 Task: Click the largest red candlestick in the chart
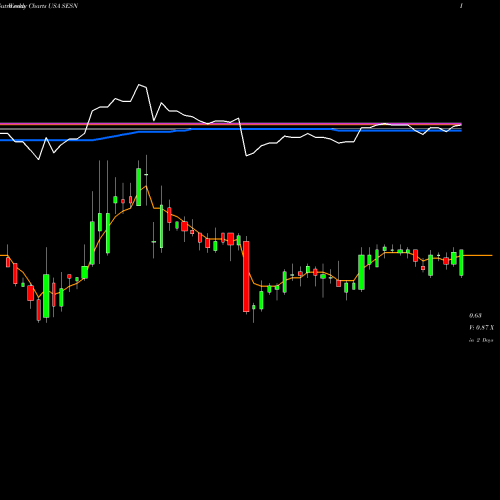(246, 277)
